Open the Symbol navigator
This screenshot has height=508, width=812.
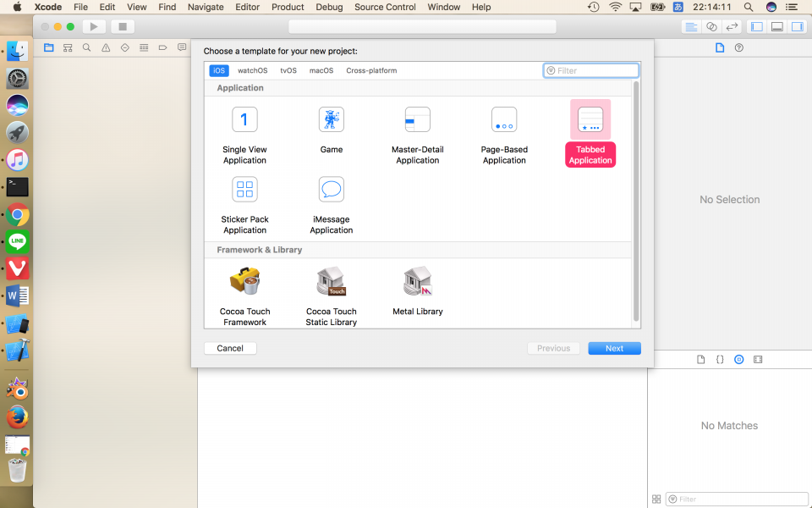68,47
